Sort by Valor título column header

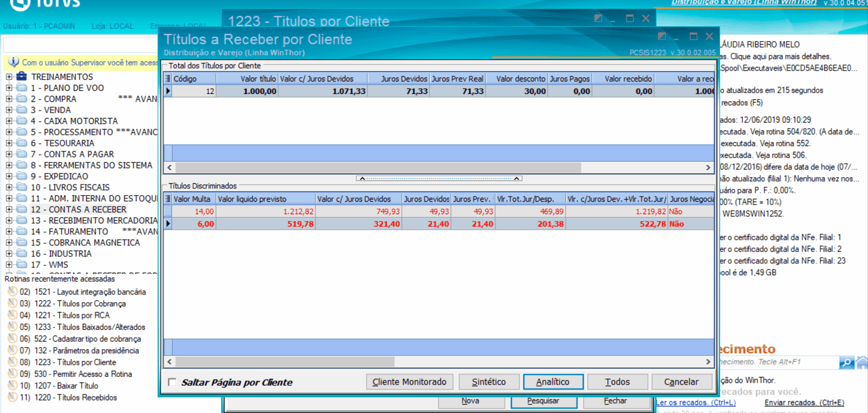click(x=247, y=79)
